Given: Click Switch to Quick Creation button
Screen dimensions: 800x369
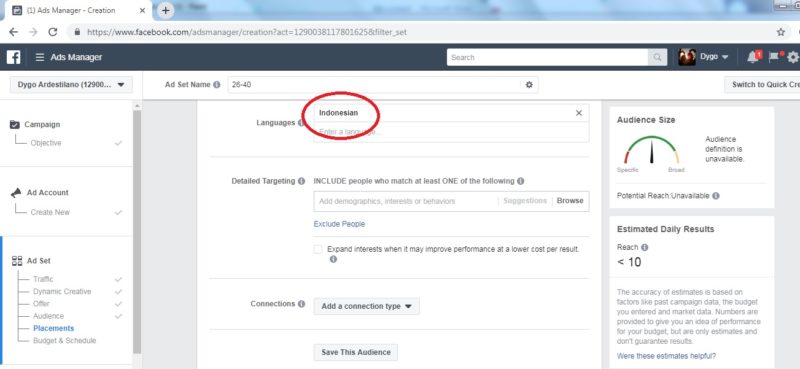Looking at the screenshot, I should pos(762,85).
